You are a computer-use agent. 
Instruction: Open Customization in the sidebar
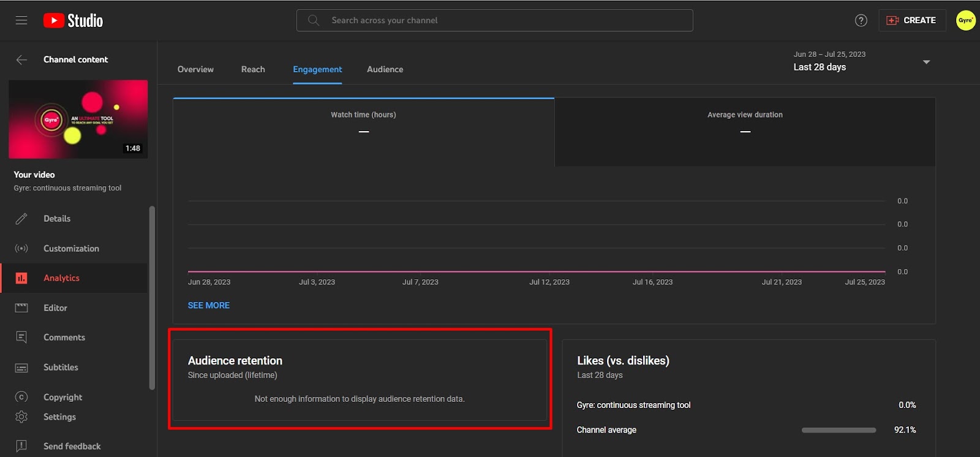coord(71,248)
